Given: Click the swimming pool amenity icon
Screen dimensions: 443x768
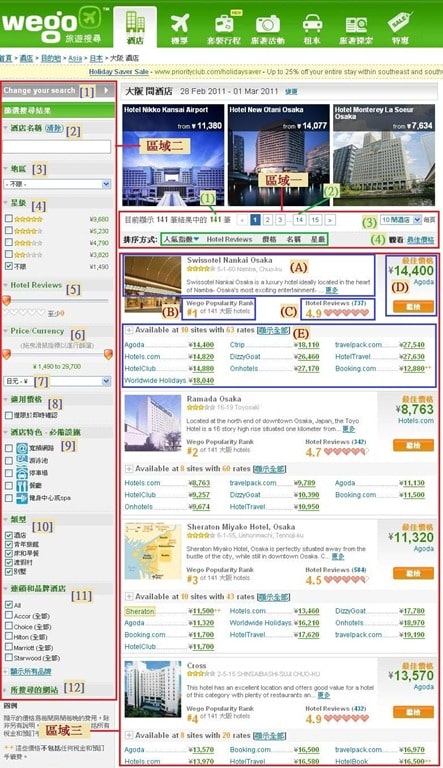Looking at the screenshot, I should tap(22, 460).
